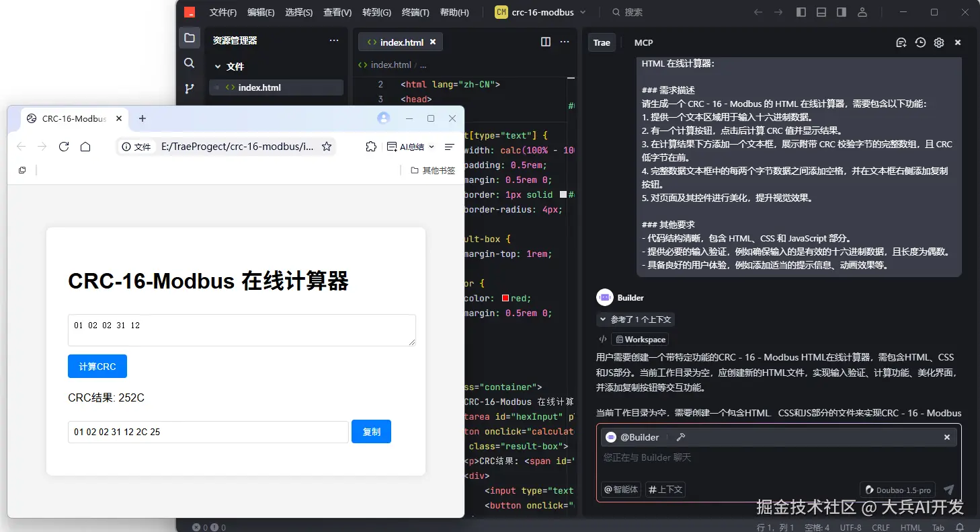Open the 帮助(H) menu
This screenshot has width=980, height=532.
point(454,12)
